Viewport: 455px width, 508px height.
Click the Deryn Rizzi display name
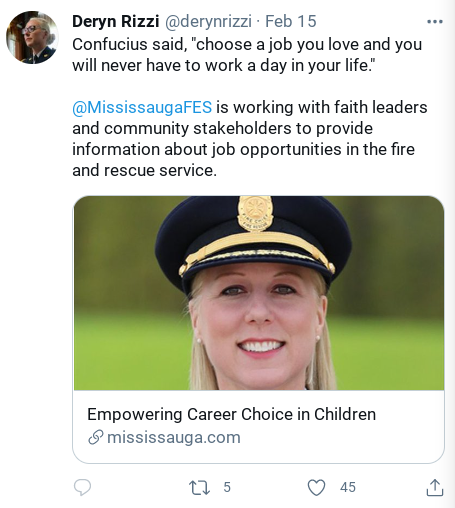116,21
